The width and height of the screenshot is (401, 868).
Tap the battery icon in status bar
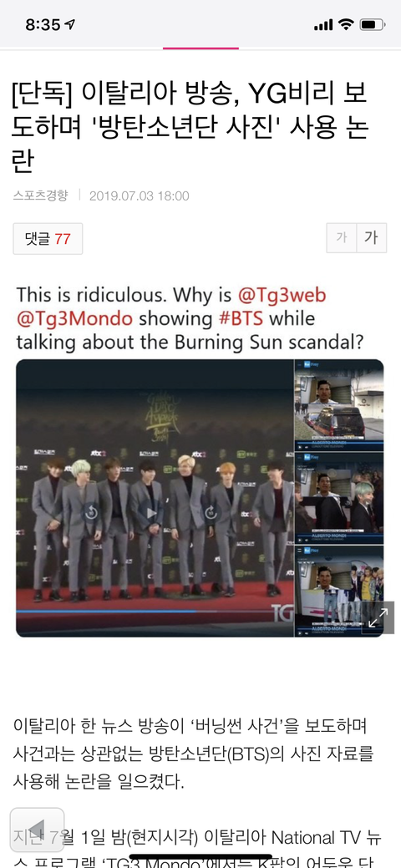[x=373, y=24]
